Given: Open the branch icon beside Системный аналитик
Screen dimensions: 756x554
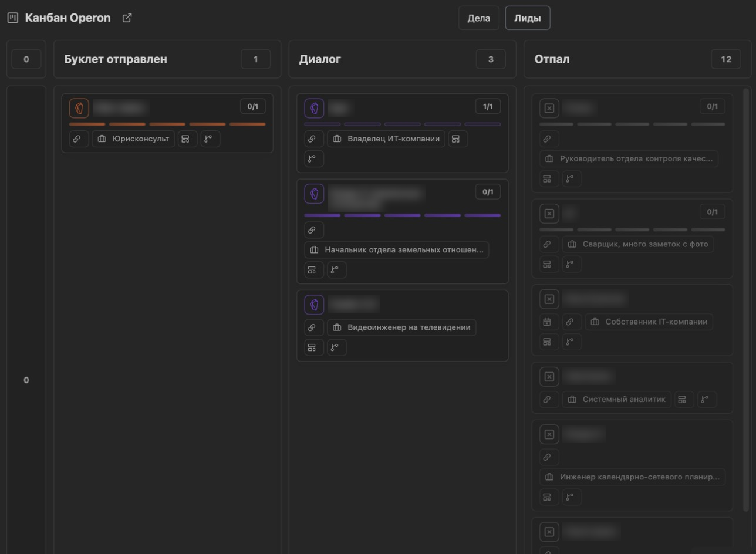Looking at the screenshot, I should coord(707,400).
